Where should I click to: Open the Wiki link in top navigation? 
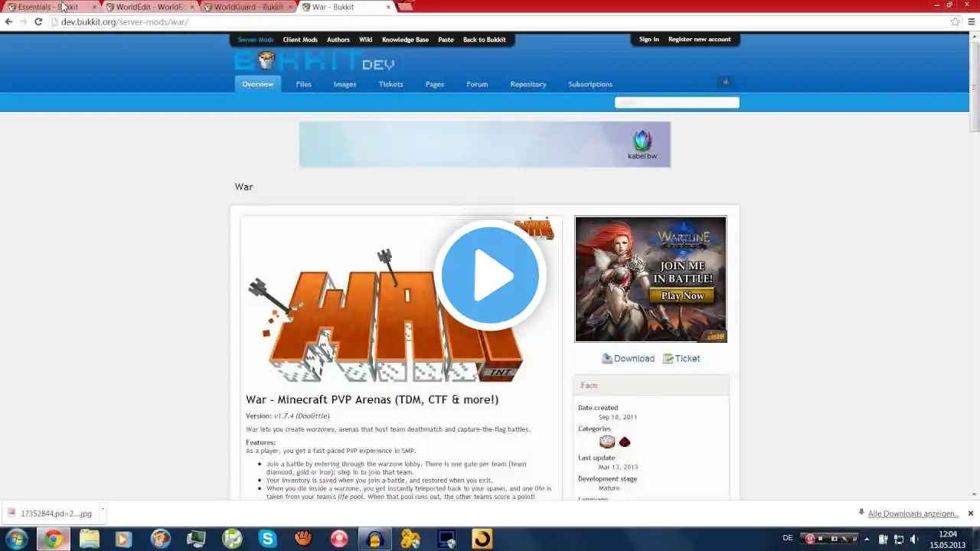pos(366,40)
